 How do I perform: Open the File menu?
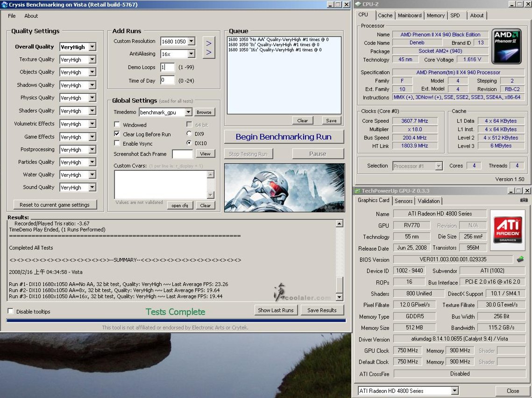click(12, 16)
